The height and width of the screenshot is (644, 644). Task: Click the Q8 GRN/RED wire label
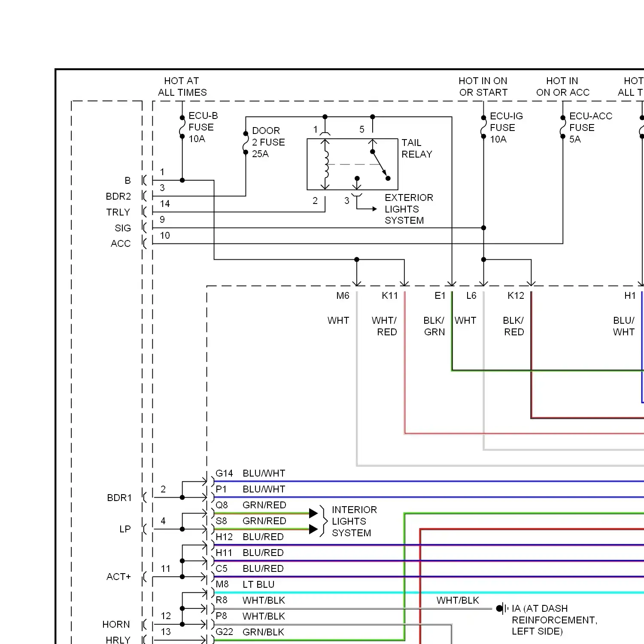pyautogui.click(x=251, y=505)
